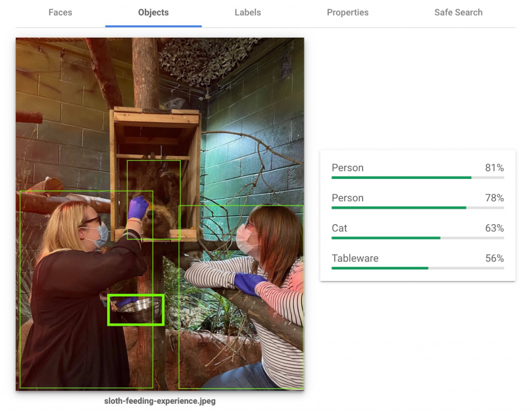
Task: Click the detection results panel
Action: point(418,214)
